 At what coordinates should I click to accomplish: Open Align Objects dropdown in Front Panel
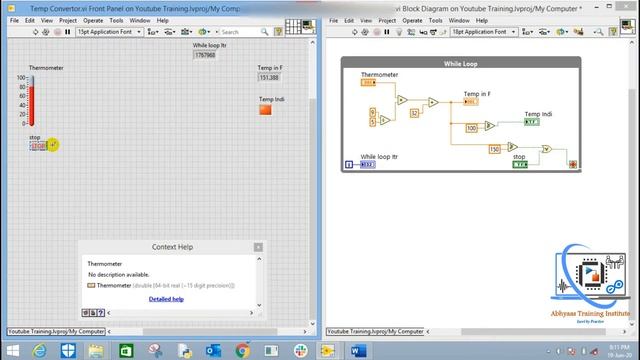coord(153,32)
